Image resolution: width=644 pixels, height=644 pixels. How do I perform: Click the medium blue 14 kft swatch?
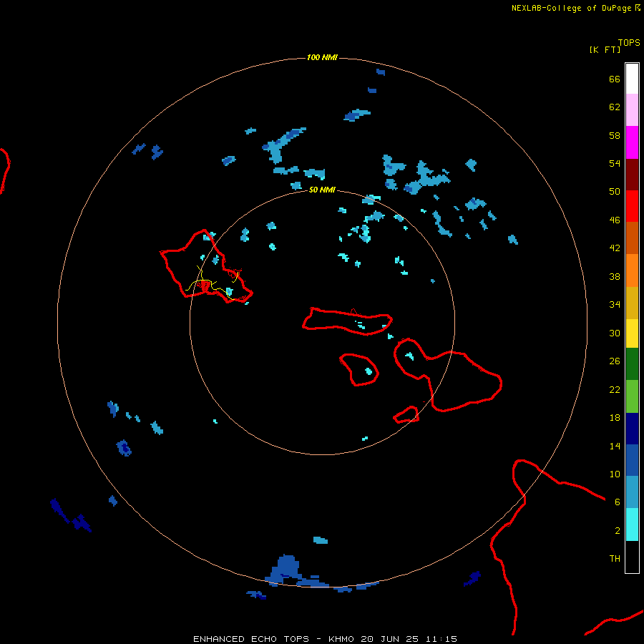coord(632,460)
